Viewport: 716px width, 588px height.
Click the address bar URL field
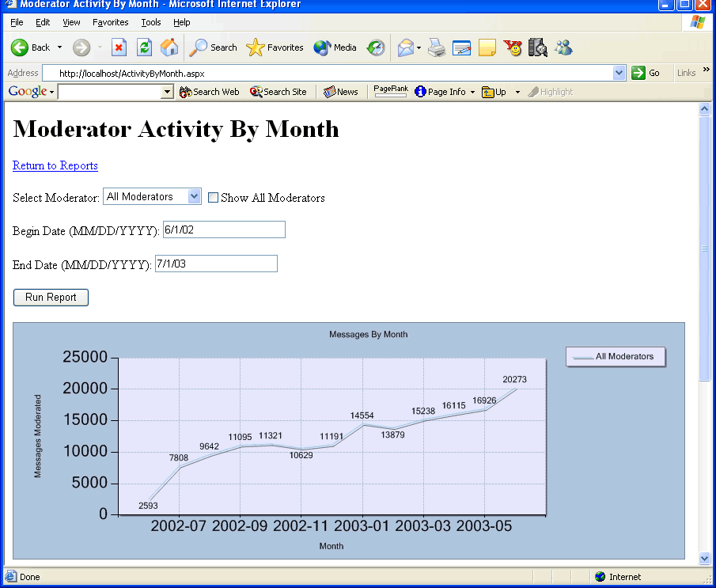328,73
